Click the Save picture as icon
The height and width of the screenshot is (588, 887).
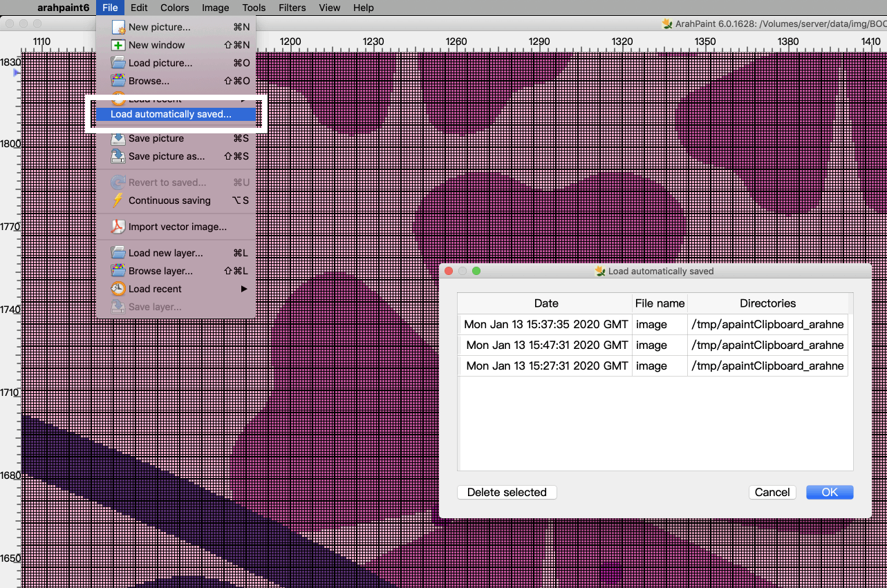(x=118, y=156)
